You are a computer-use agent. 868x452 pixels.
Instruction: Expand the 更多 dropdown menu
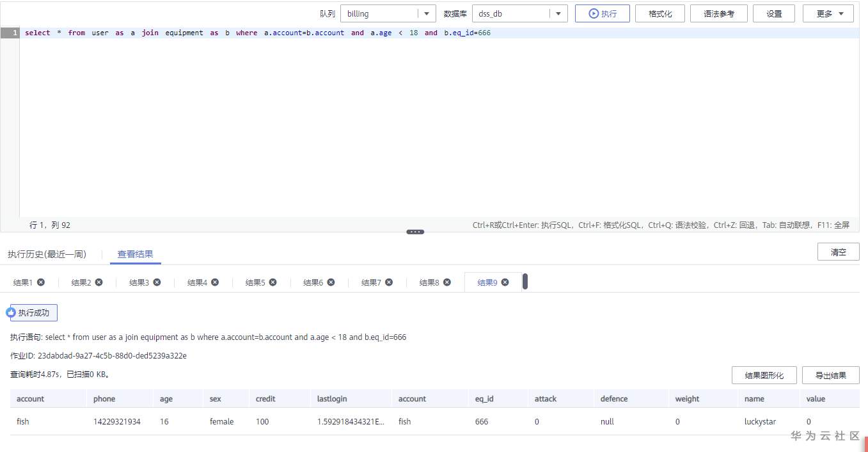(828, 13)
